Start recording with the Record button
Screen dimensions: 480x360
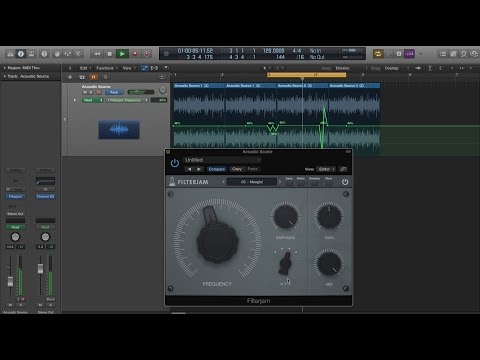click(135, 54)
